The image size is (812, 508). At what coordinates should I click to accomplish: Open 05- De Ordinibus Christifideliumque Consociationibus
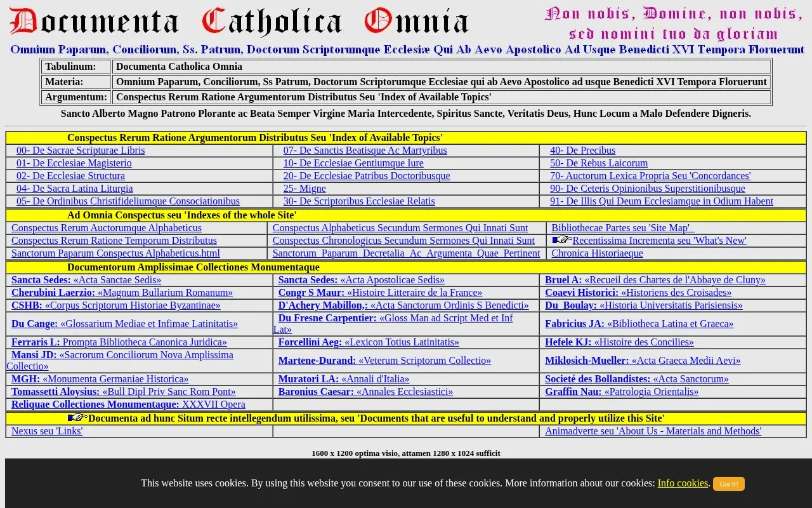128,201
